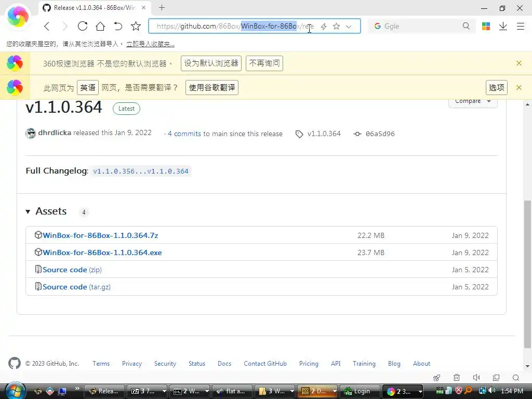This screenshot has height=399, width=532.
Task: Open Contact GitHub footer link
Action: (265, 363)
